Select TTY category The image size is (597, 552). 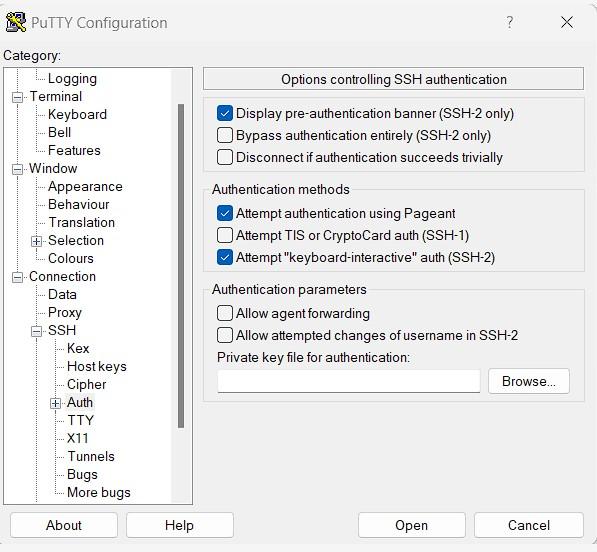(x=80, y=421)
